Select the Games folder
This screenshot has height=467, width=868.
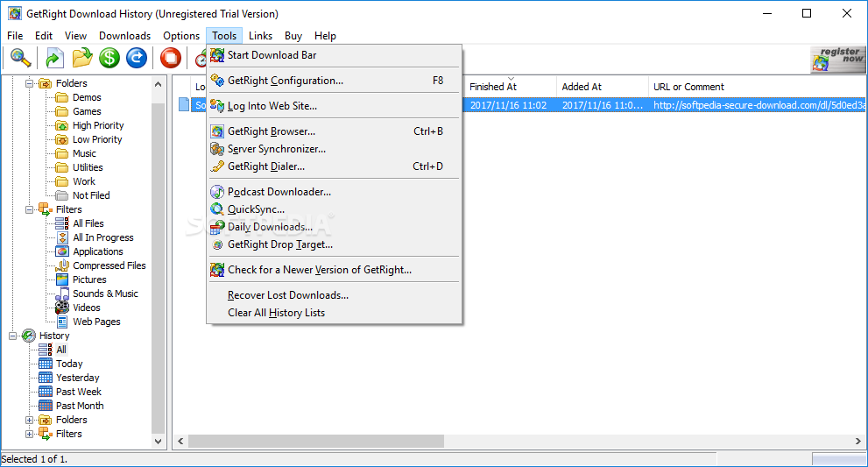(87, 111)
